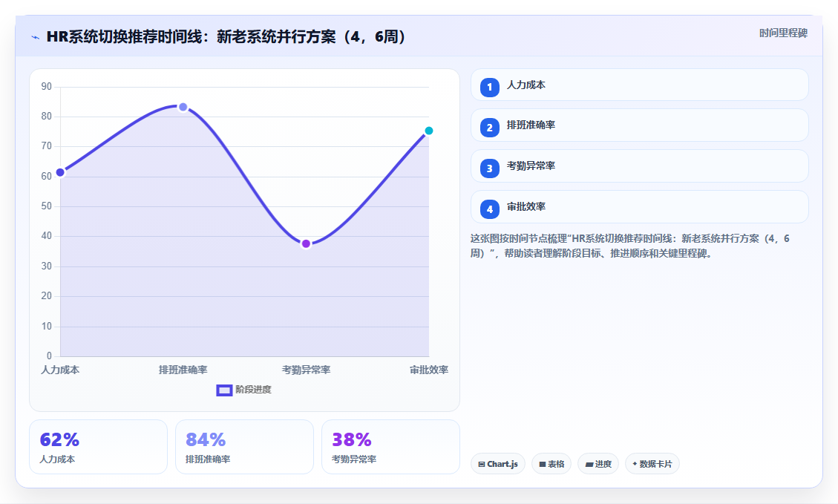
Task: Click the 进度 tag
Action: (598, 464)
